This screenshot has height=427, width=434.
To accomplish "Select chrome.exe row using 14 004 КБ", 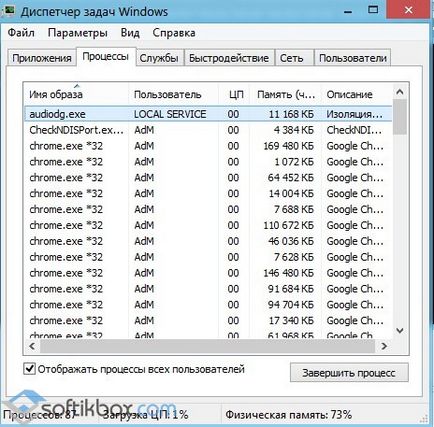I will pos(208,194).
